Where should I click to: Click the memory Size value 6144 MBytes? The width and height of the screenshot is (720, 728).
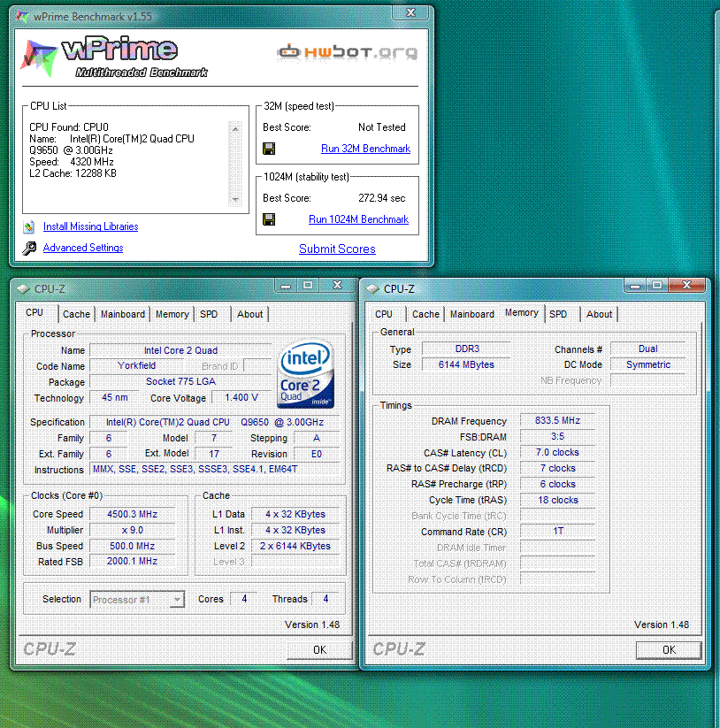point(466,365)
